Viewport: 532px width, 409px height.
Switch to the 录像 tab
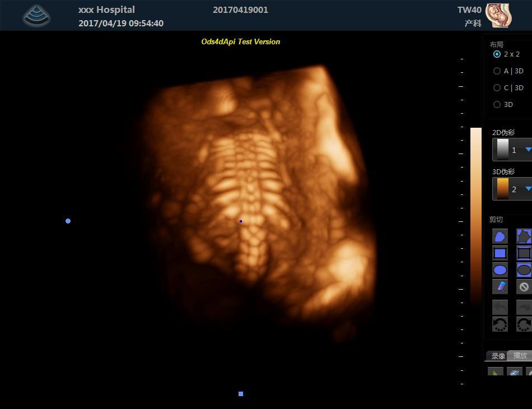click(x=498, y=356)
